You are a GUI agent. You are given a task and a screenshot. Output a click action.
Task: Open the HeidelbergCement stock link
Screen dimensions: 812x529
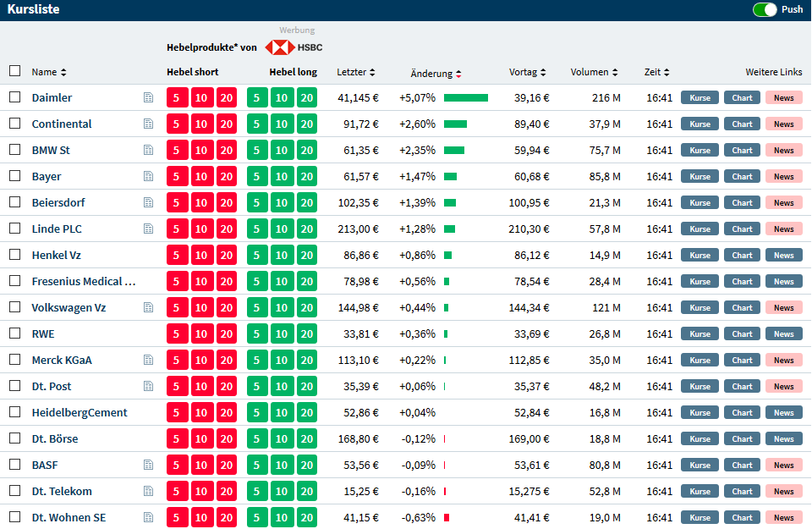[80, 412]
